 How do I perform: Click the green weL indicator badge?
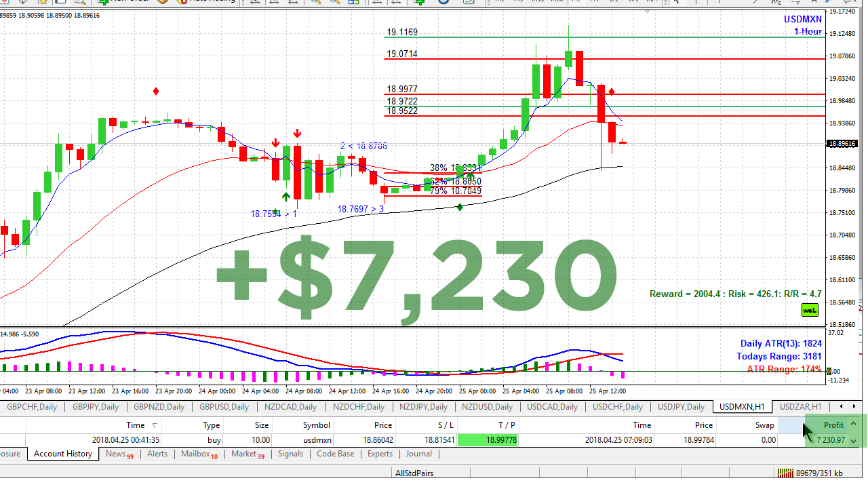tap(810, 310)
